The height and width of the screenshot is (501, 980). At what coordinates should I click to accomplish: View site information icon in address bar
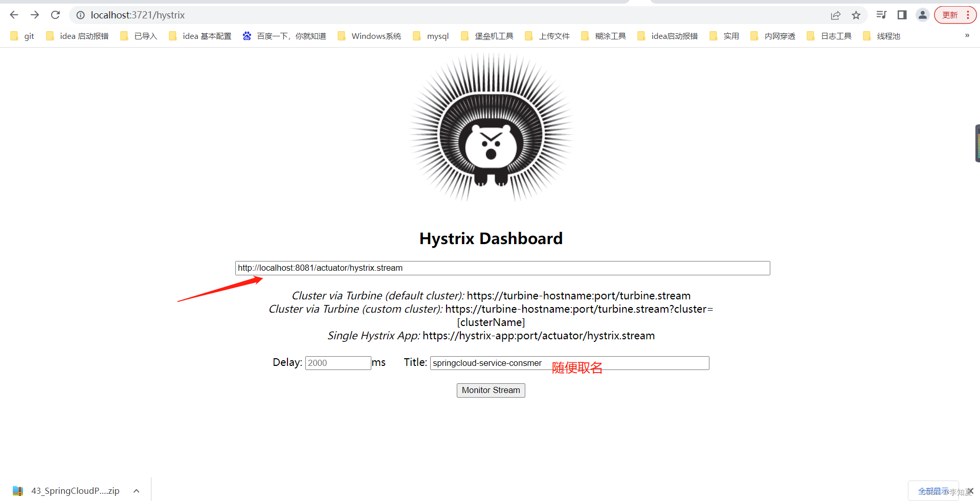point(80,15)
